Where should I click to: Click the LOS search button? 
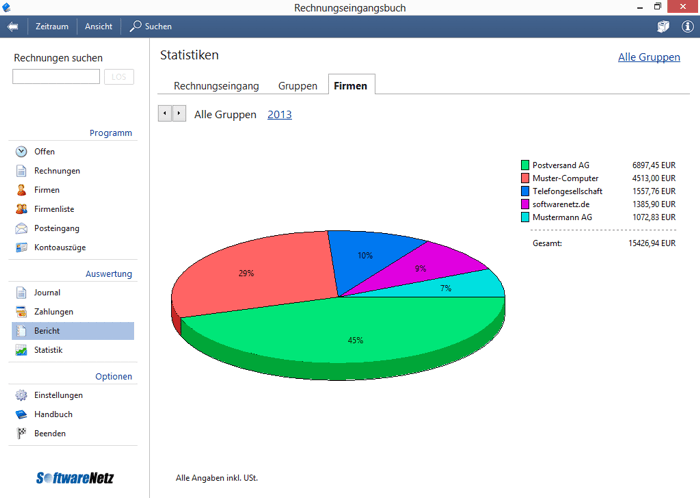click(x=119, y=77)
